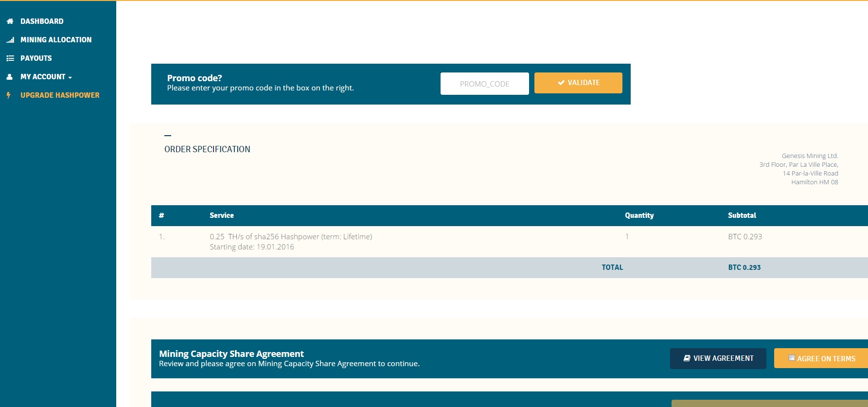Click the bold total amount 'BTC 0.293'
Image resolution: width=868 pixels, height=407 pixels.
tap(744, 267)
